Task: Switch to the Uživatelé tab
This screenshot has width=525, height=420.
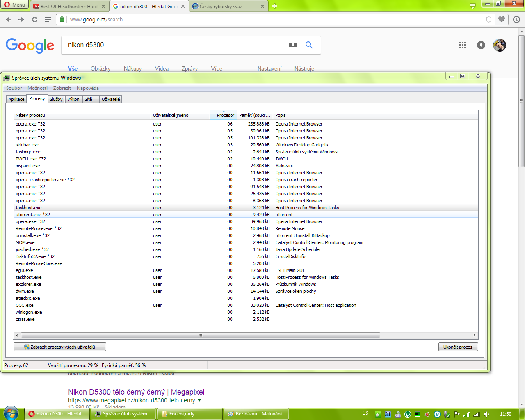Action: tap(111, 99)
